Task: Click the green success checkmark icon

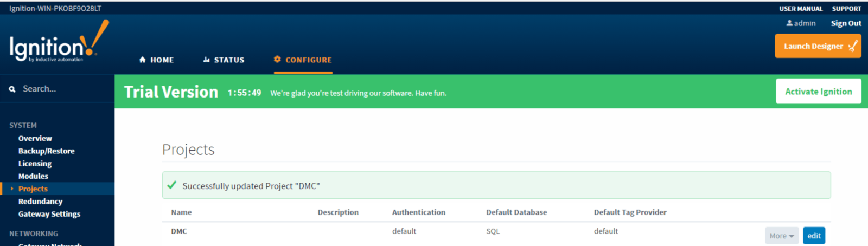Action: pos(172,185)
